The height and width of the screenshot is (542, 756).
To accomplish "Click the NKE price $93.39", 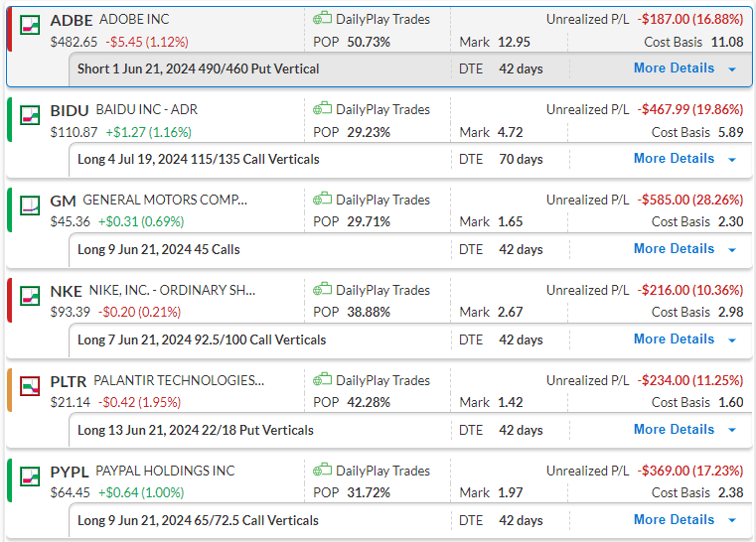I will [70, 312].
